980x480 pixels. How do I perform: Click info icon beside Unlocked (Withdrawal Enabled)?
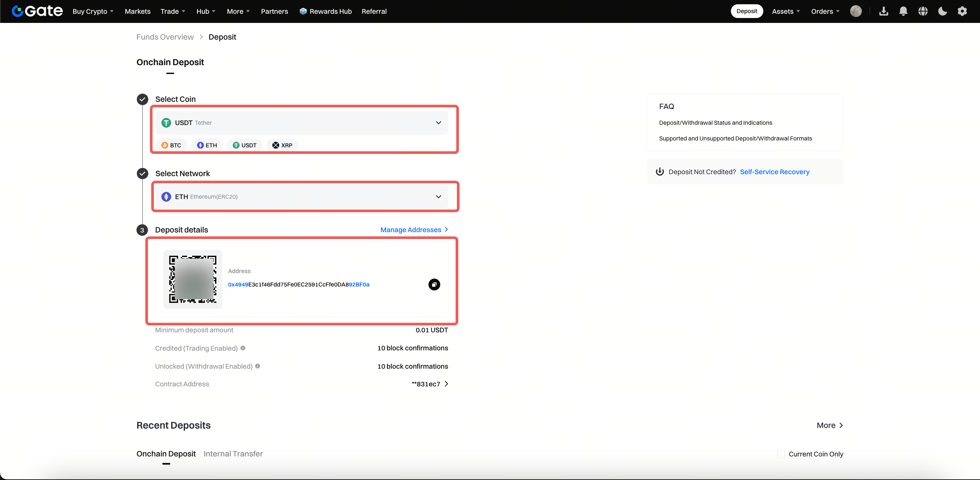pyautogui.click(x=258, y=366)
